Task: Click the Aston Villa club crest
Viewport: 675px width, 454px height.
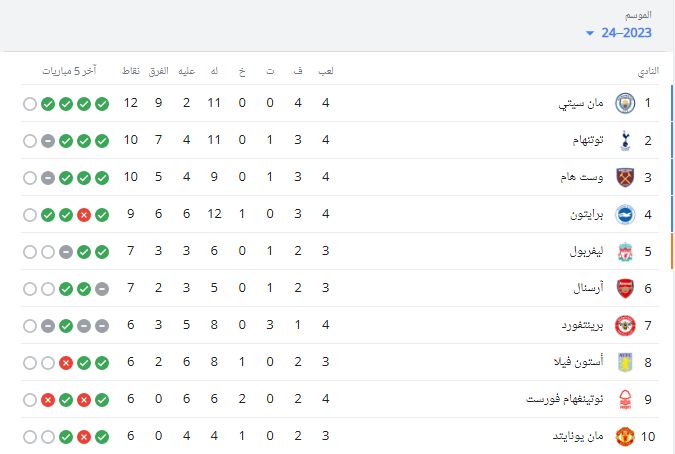Action: [x=625, y=362]
